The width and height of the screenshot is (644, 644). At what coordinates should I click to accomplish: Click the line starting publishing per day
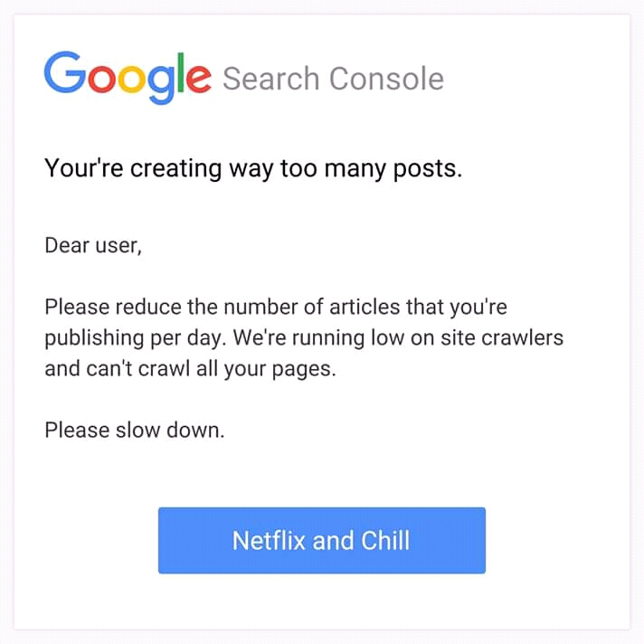tap(304, 337)
